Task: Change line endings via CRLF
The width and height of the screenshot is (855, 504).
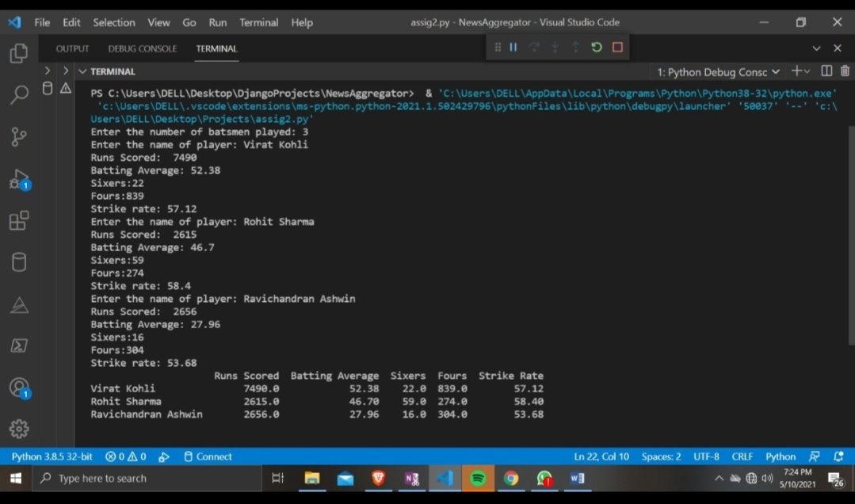Action: 742,456
